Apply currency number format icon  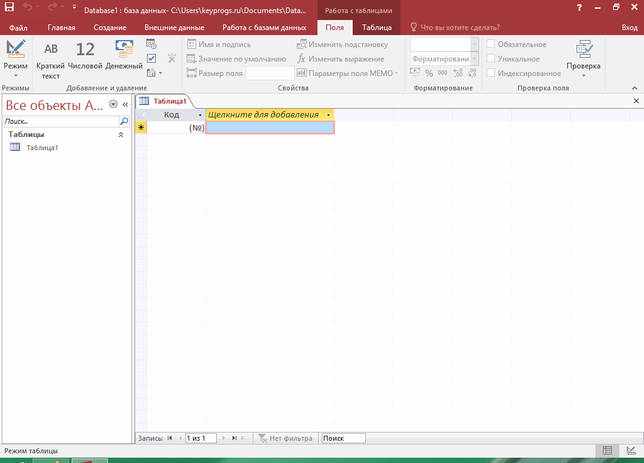click(415, 73)
